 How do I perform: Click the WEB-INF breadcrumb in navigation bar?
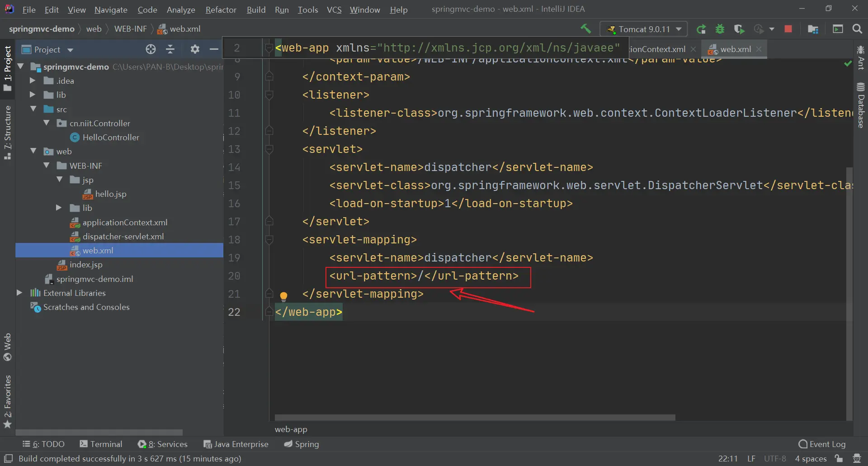pyautogui.click(x=130, y=29)
